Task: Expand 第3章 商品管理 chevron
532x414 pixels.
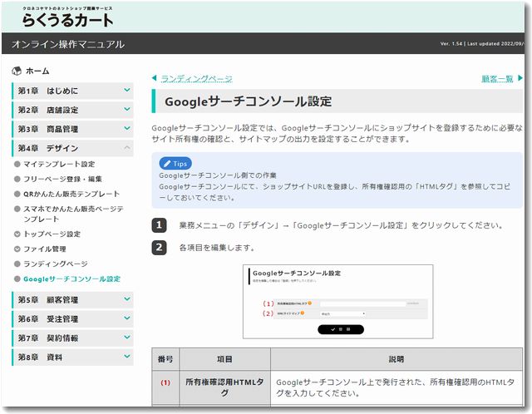Action: [127, 128]
